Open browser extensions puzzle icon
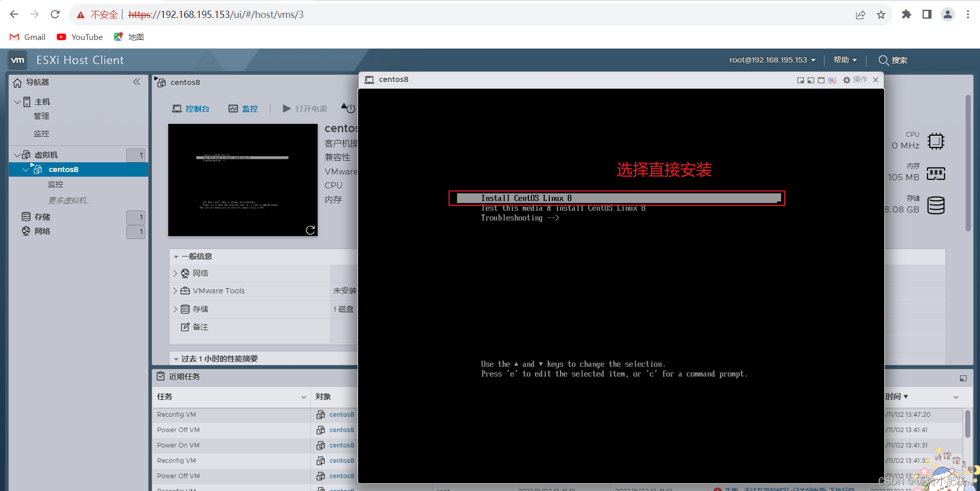Screen dimensions: 980x491 pyautogui.click(x=906, y=14)
